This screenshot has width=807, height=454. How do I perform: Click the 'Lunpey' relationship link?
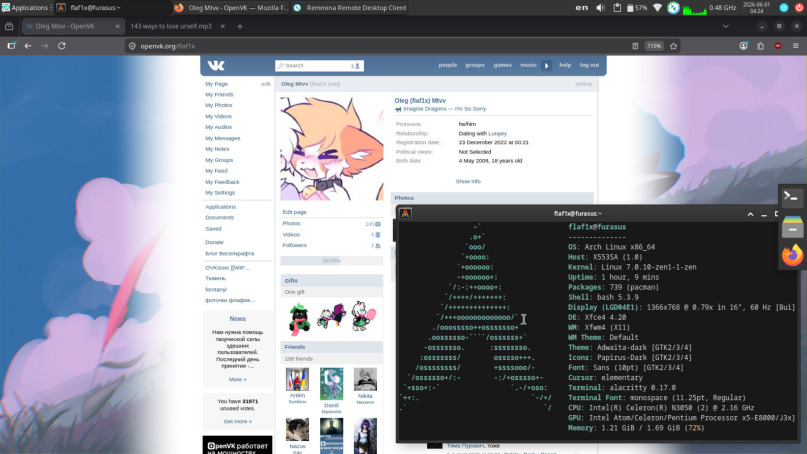[497, 134]
